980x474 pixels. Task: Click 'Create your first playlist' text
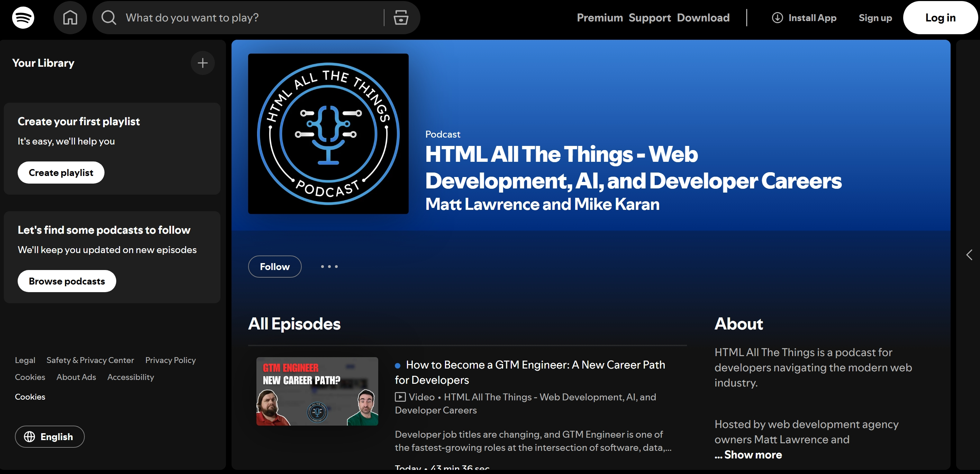tap(79, 121)
